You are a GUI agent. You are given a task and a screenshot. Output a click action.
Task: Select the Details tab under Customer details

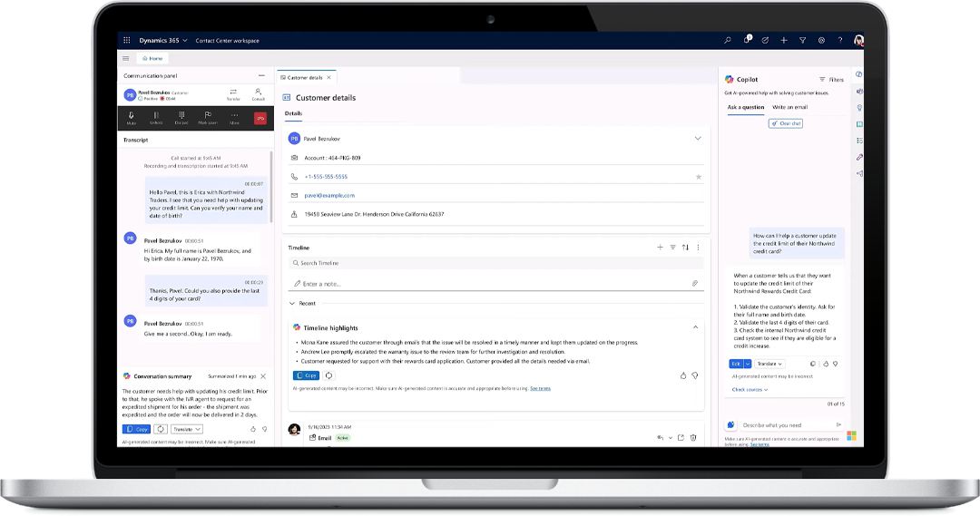[293, 113]
